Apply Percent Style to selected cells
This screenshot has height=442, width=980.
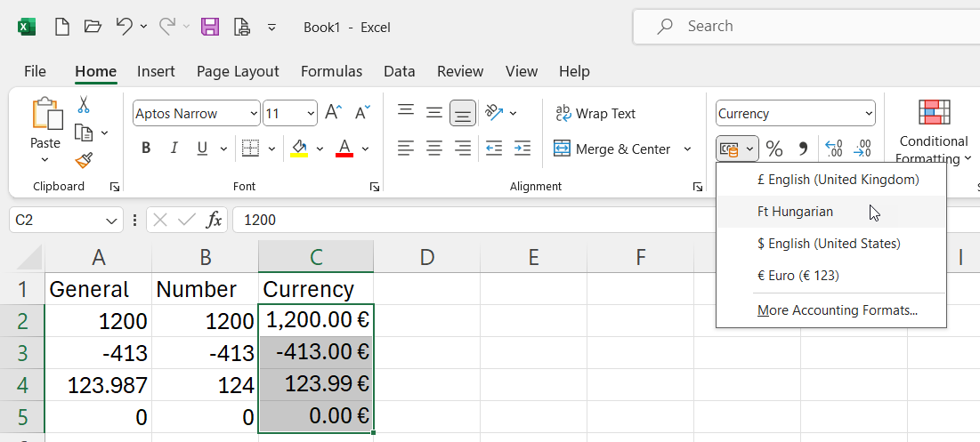pyautogui.click(x=774, y=149)
